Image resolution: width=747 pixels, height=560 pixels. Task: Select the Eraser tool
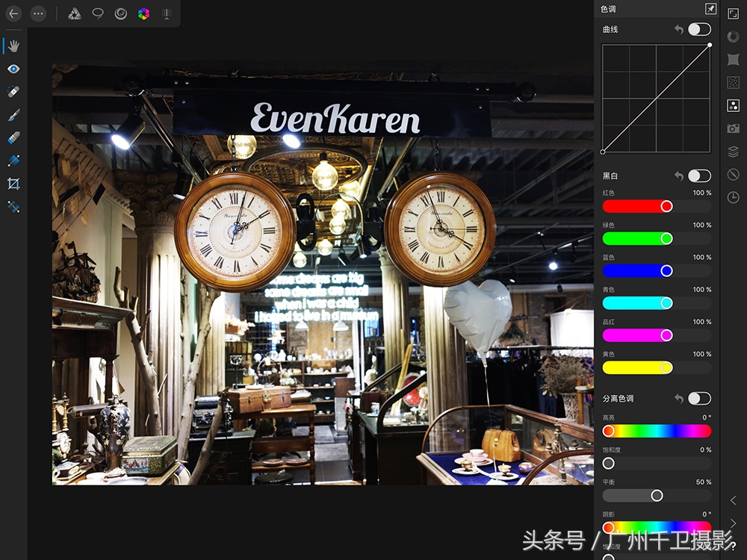click(x=13, y=138)
